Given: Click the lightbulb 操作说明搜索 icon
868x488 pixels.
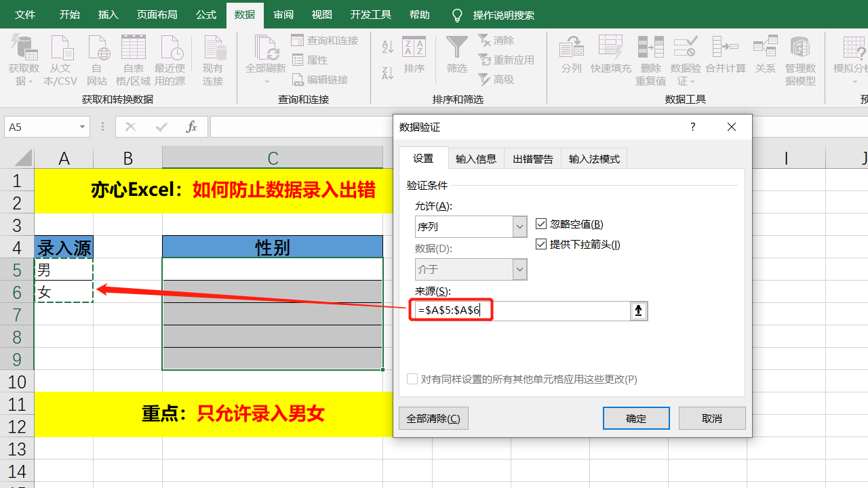Looking at the screenshot, I should click(x=458, y=15).
